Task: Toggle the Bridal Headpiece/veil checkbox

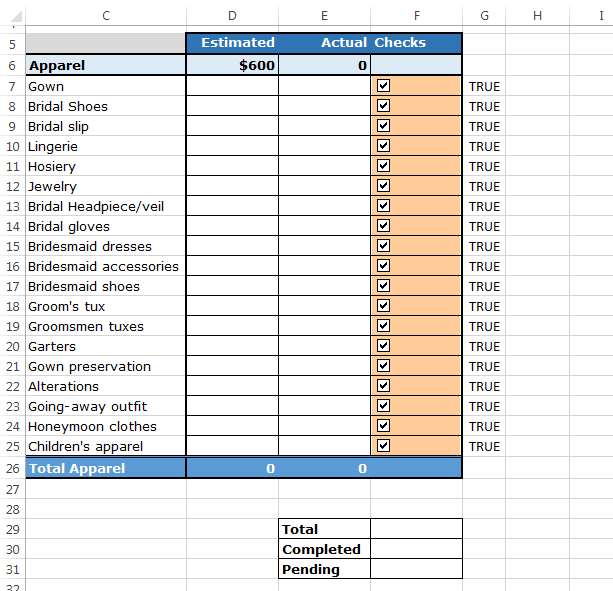Action: click(383, 206)
